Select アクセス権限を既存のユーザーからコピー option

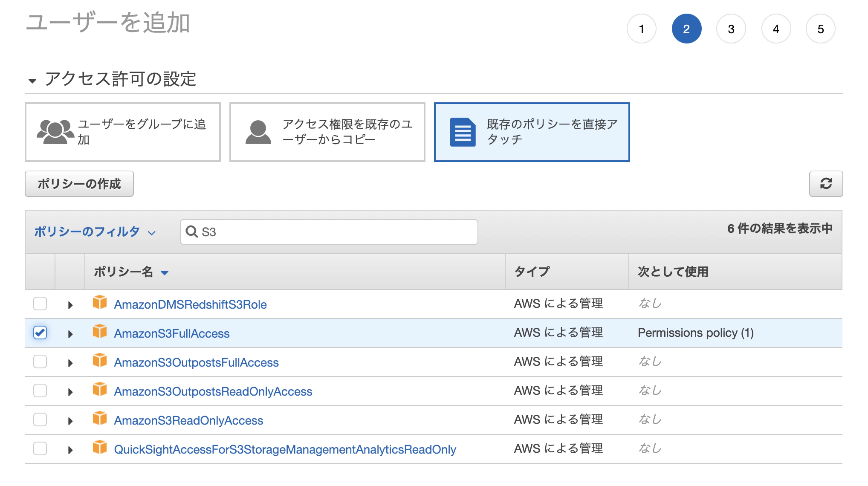click(327, 132)
